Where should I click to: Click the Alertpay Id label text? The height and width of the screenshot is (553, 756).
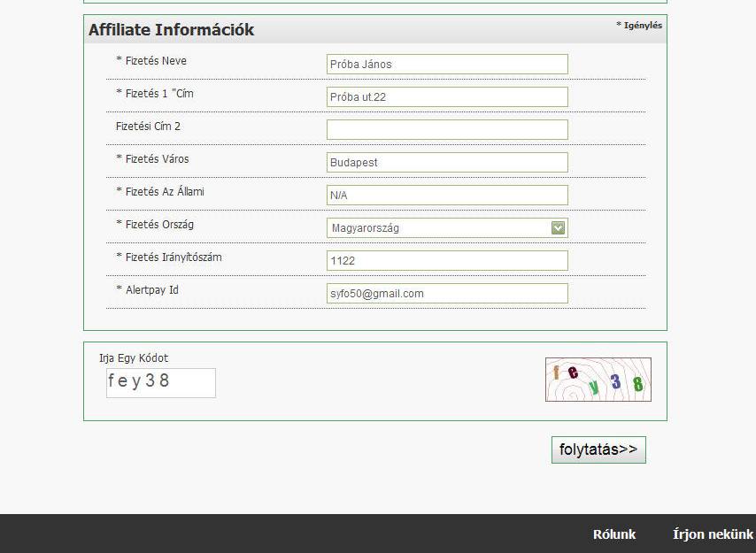click(148, 289)
